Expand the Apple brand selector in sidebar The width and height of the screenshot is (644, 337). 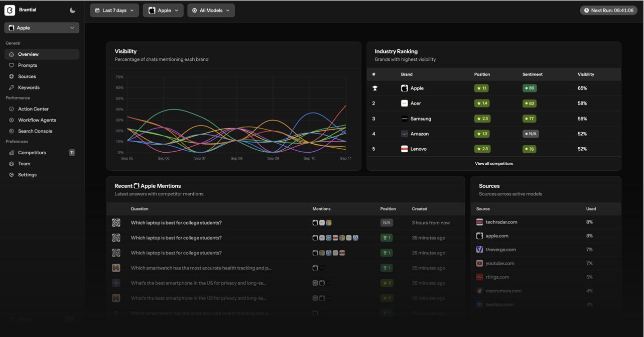[42, 28]
